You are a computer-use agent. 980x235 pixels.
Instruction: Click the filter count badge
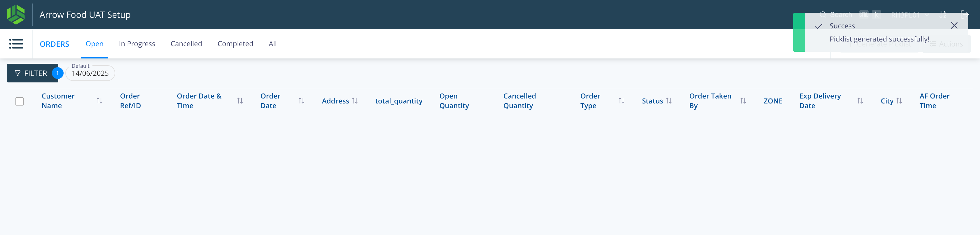click(x=57, y=73)
